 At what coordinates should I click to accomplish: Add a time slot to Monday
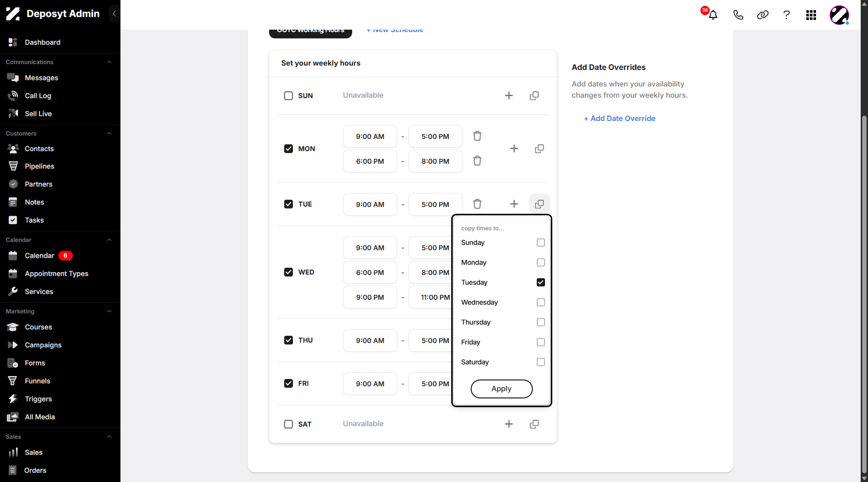coord(514,149)
